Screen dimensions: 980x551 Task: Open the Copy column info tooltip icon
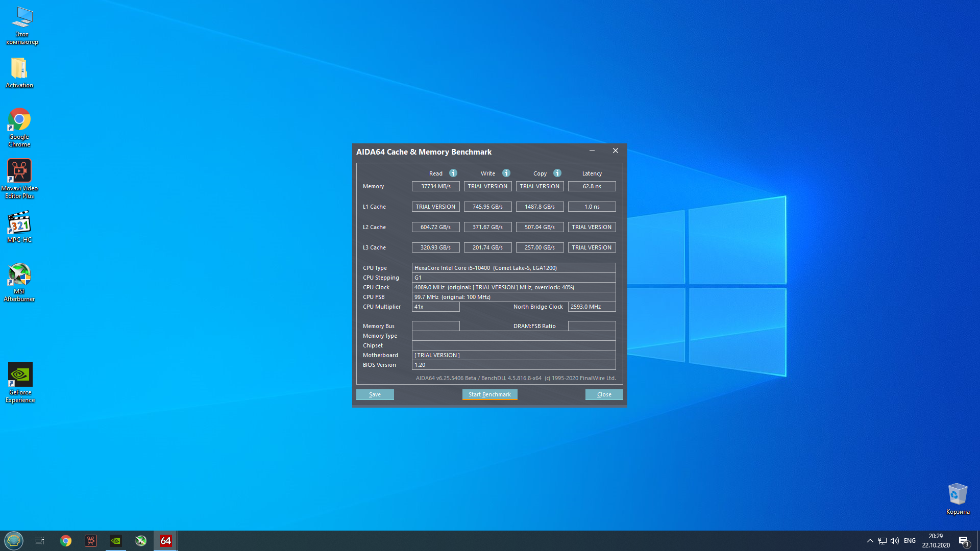pos(557,173)
